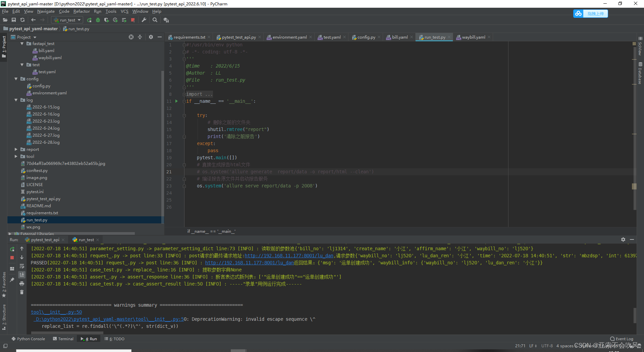
Task: Click the Save All toolbar icon
Action: pos(14,20)
